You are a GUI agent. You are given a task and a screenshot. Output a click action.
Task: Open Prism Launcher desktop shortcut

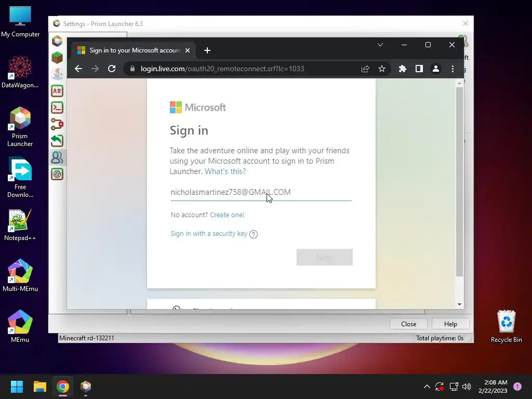pos(20,126)
